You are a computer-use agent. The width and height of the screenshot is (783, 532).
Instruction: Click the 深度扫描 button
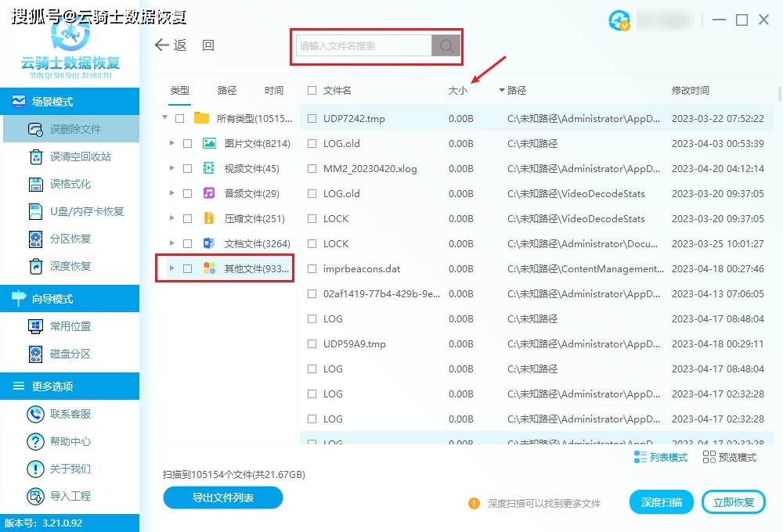(x=661, y=502)
